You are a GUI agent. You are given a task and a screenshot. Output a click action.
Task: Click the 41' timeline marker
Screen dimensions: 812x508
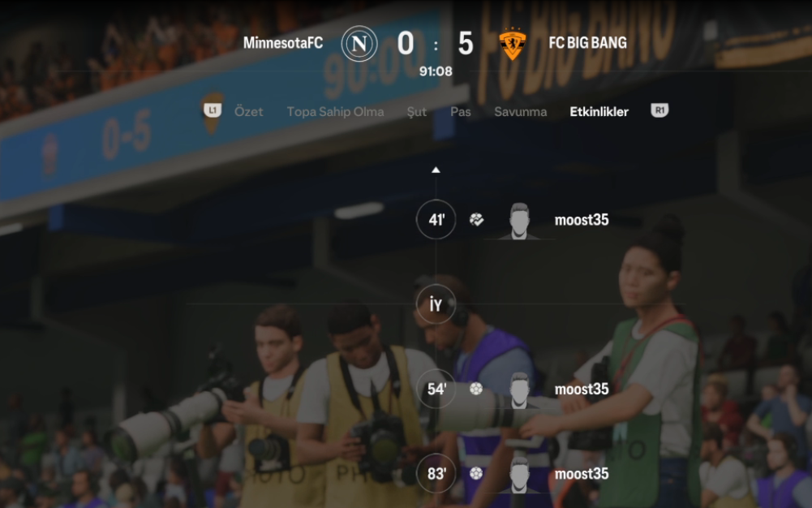pos(436,220)
